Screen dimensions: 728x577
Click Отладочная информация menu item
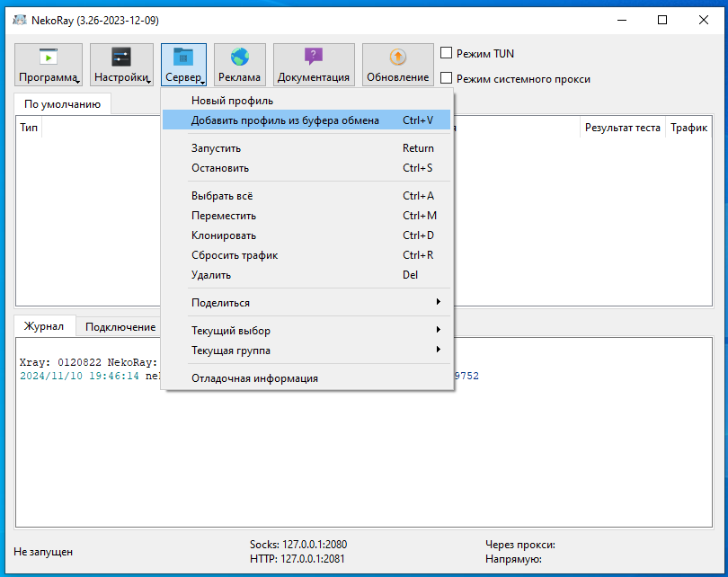254,378
